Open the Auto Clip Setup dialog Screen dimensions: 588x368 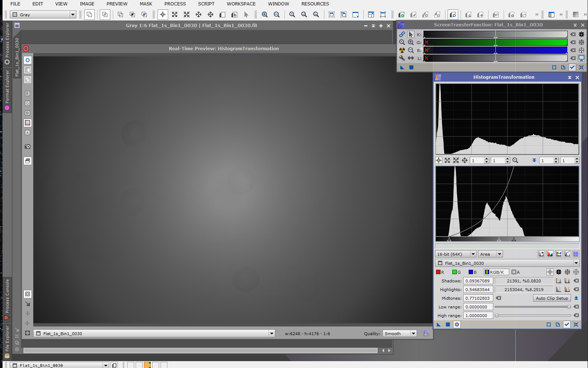pyautogui.click(x=552, y=298)
